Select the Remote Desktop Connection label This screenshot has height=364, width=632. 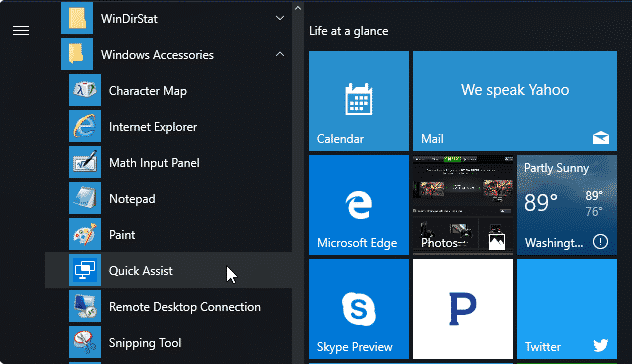pyautogui.click(x=185, y=307)
